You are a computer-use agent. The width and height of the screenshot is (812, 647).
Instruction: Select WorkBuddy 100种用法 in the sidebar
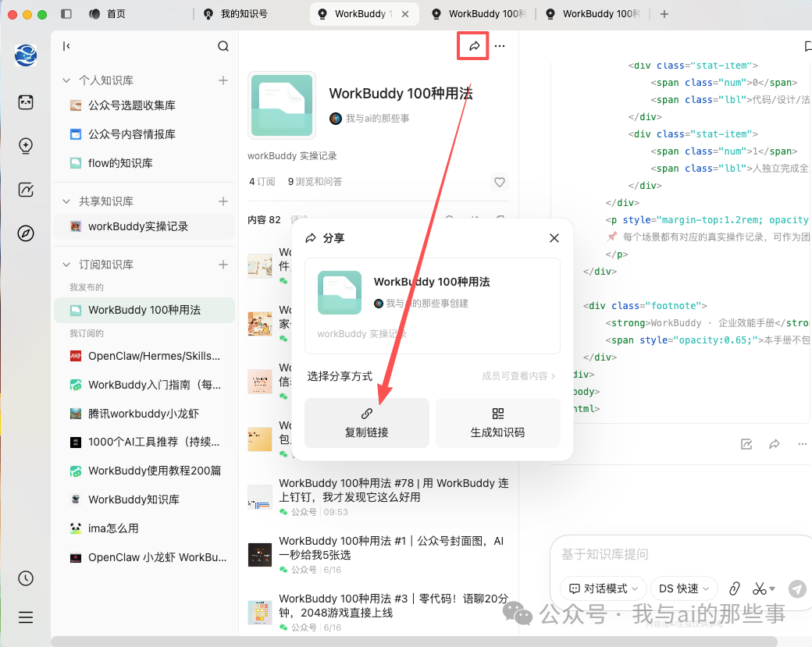pyautogui.click(x=144, y=310)
